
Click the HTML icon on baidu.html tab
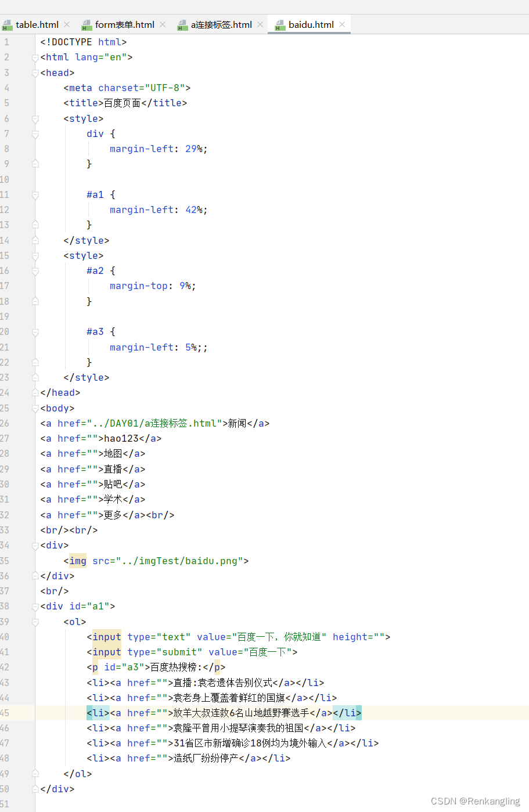[279, 24]
